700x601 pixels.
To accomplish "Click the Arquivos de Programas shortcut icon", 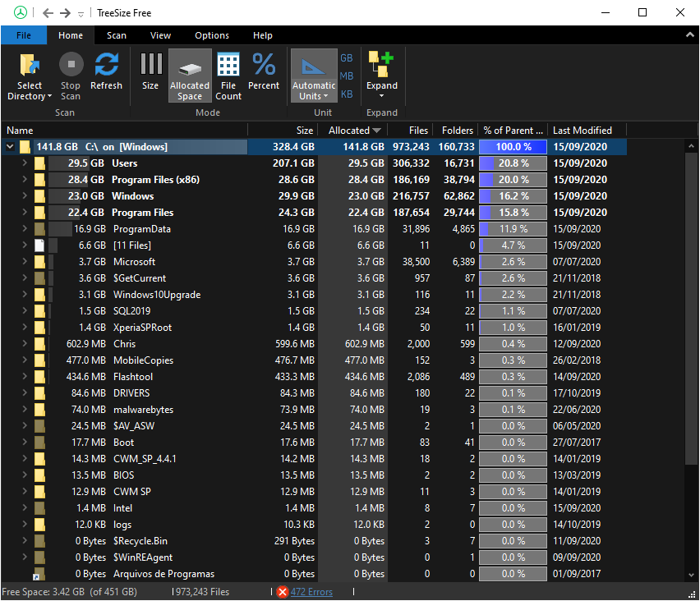I will tap(39, 574).
